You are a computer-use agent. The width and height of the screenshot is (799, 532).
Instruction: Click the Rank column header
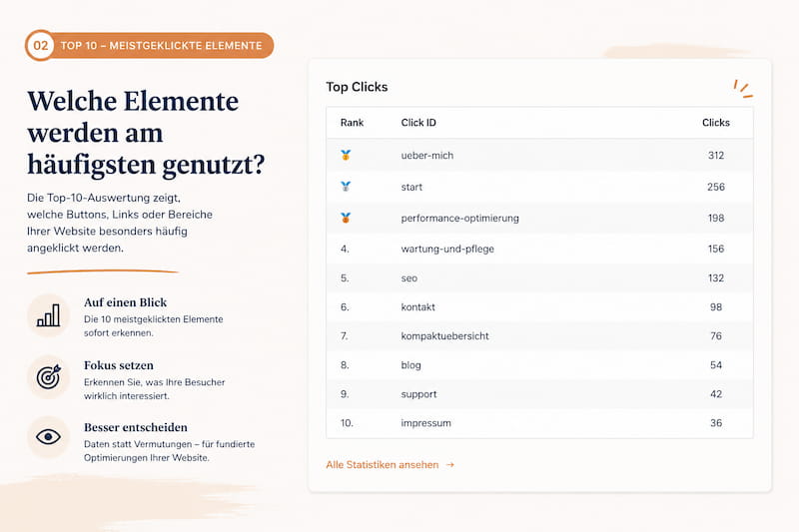coord(353,123)
